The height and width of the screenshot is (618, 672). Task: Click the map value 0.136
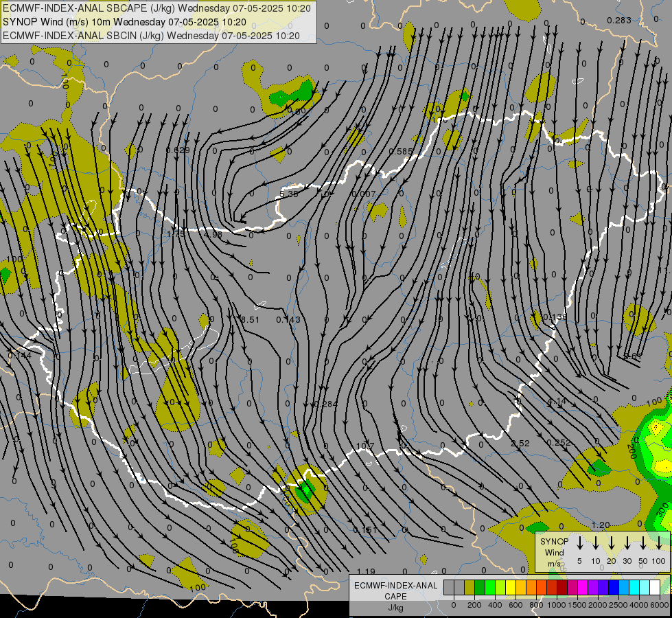[555, 317]
